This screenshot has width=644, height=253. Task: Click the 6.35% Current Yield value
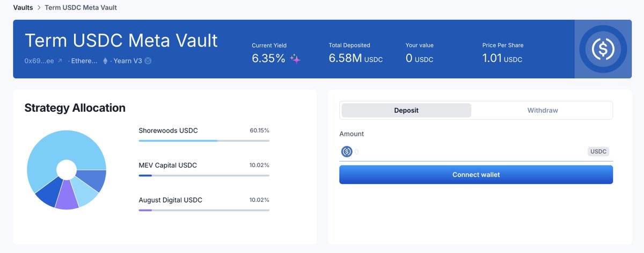coord(268,59)
